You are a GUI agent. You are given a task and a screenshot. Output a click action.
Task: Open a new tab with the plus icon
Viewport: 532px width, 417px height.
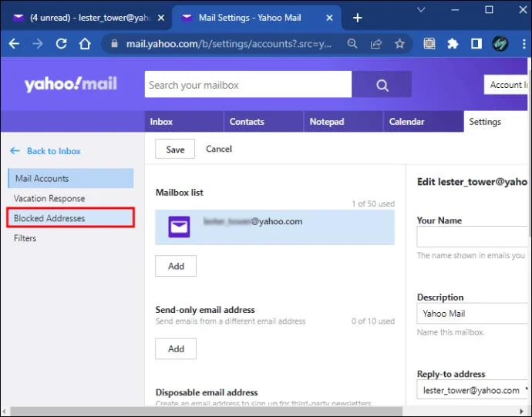357,18
